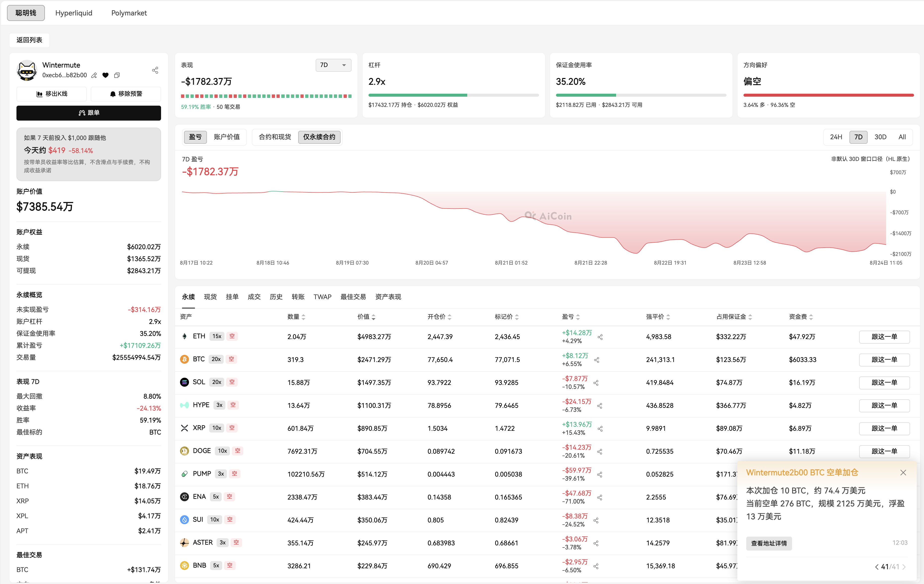
Task: Switch the chart to 盈亏 view
Action: [x=195, y=137]
